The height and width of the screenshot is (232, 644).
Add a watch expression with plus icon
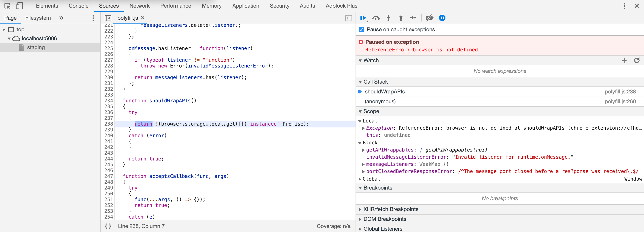(x=624, y=60)
